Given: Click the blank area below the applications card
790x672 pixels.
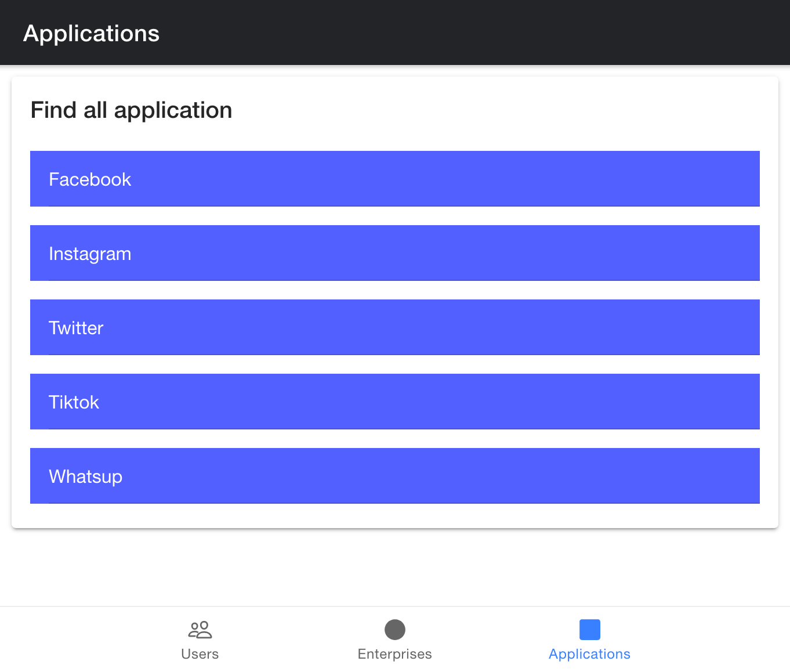Looking at the screenshot, I should [x=394, y=567].
